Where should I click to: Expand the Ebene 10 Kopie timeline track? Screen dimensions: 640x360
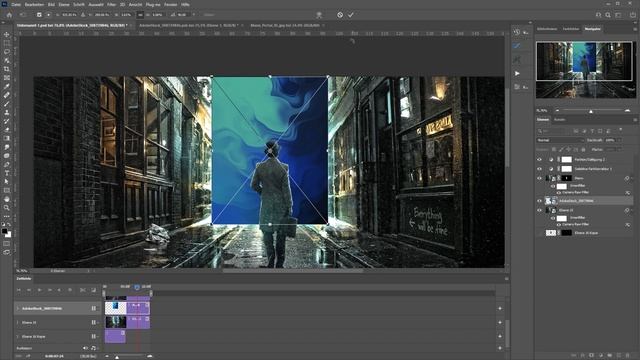click(18, 336)
